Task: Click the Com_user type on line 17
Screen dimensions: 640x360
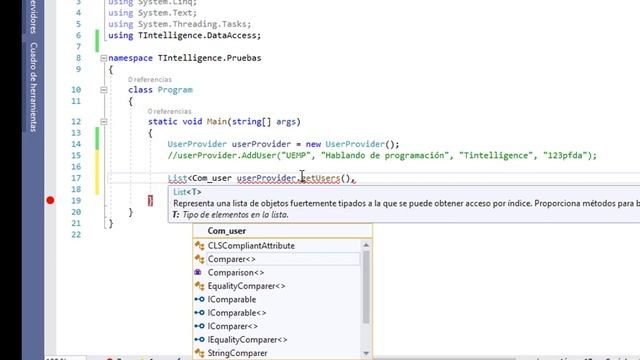Action: coord(212,178)
